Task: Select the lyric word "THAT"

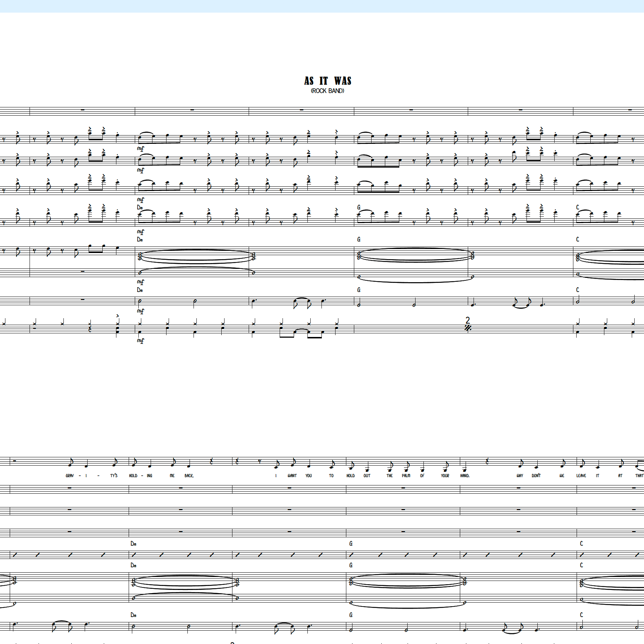Action: click(640, 476)
